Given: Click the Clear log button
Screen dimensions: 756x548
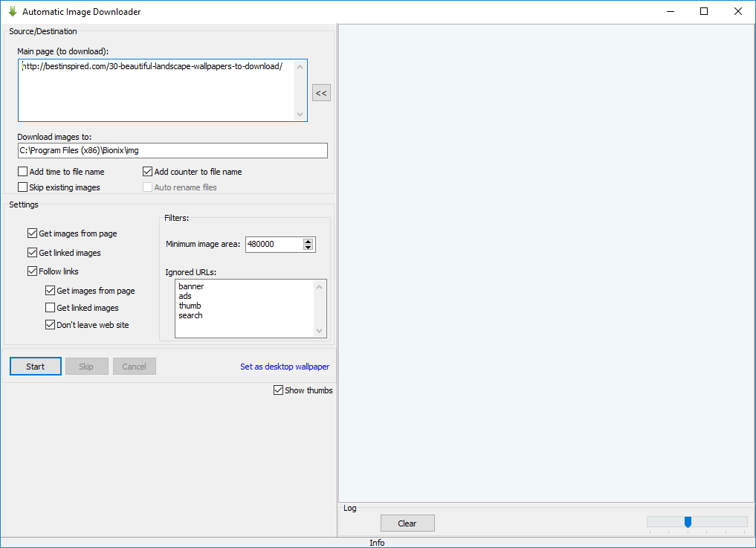Looking at the screenshot, I should 407,523.
